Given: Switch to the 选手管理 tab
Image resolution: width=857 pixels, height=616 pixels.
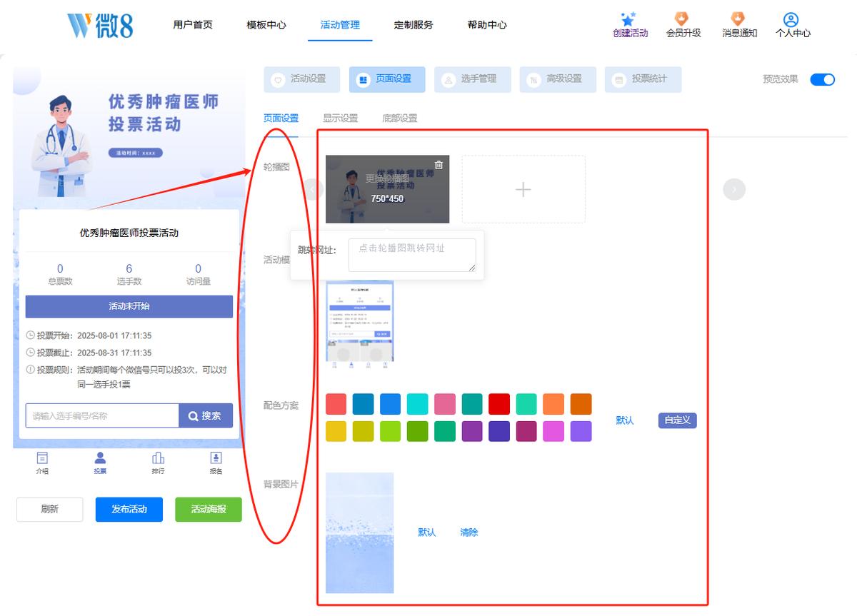Looking at the screenshot, I should 472,79.
